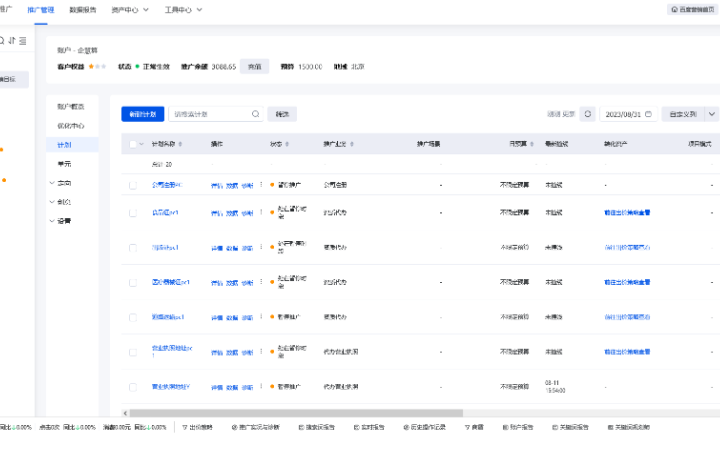Click the 充值 button beside the balance 3088.65
The image size is (720, 450).
click(254, 67)
